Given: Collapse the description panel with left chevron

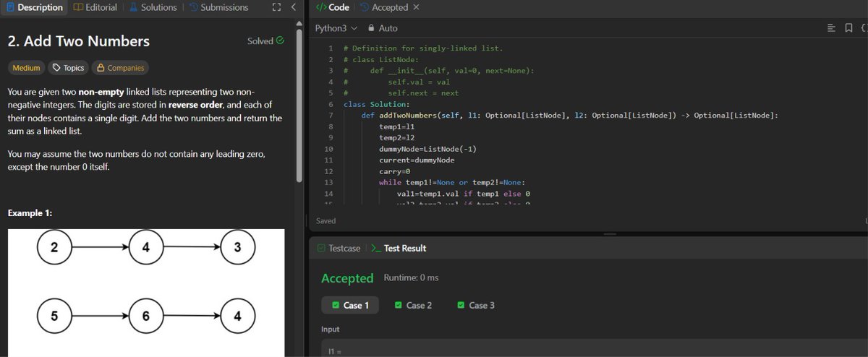Looking at the screenshot, I should pos(293,7).
